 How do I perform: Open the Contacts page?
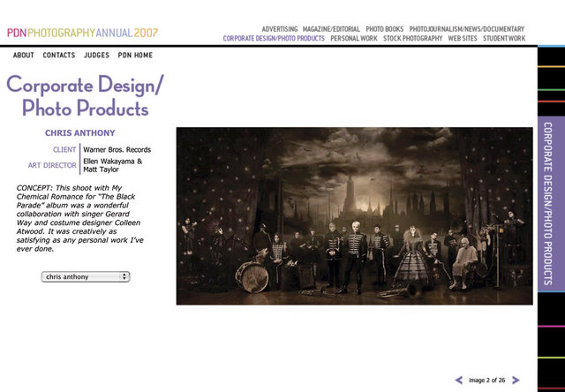coord(59,55)
